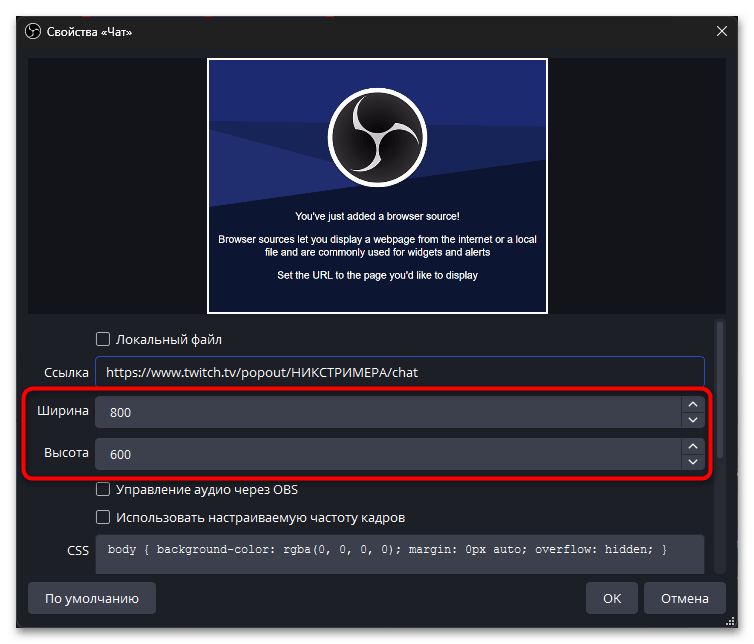Click the Ссылка label text

66,373
